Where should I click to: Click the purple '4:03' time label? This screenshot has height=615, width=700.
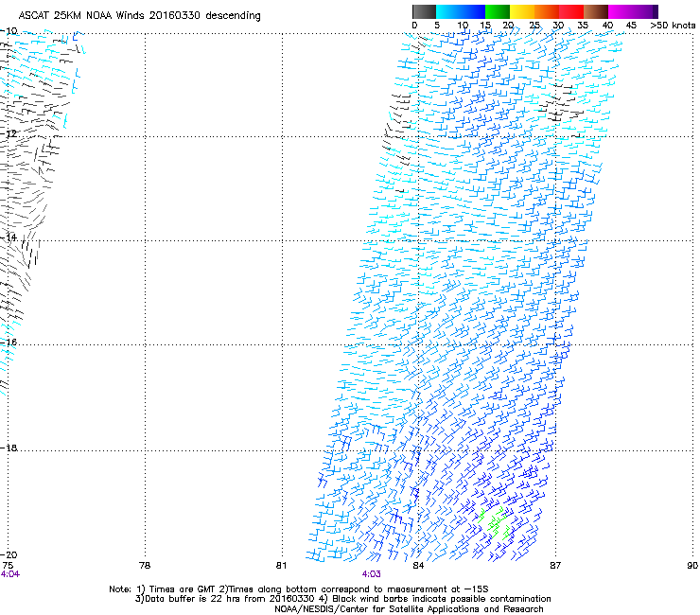(x=371, y=574)
